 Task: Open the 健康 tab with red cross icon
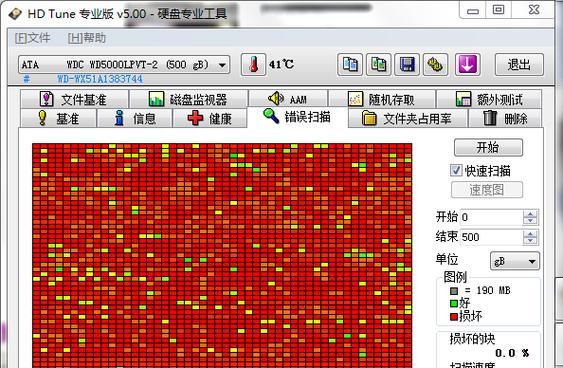210,118
